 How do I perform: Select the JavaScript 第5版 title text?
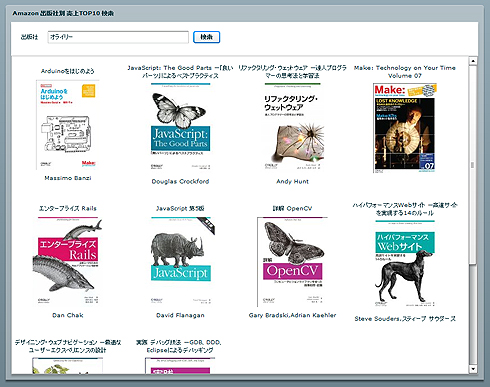(x=180, y=208)
